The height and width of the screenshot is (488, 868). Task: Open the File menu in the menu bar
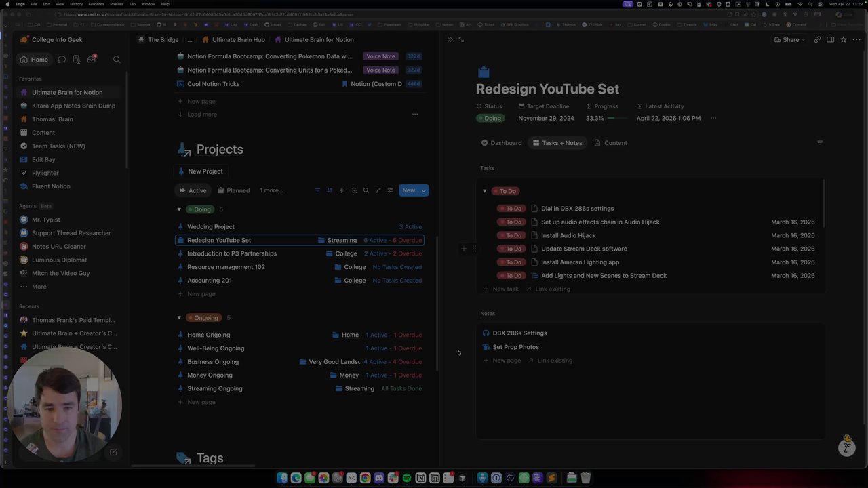coord(34,4)
